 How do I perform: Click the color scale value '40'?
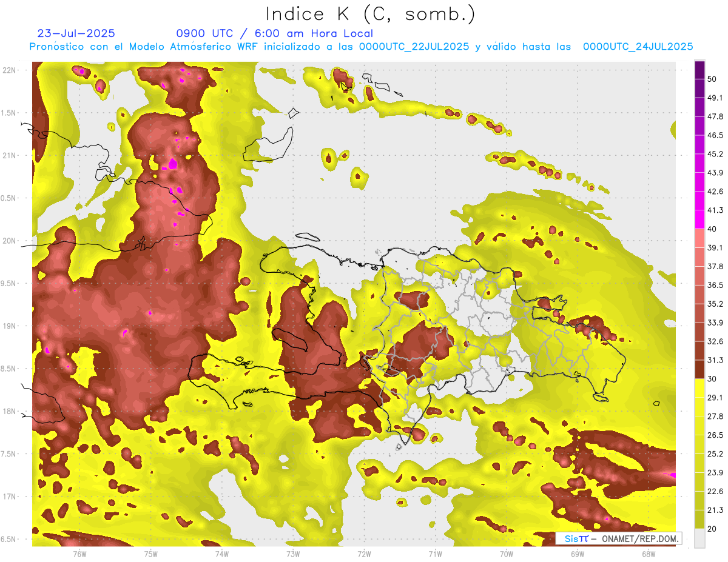point(712,229)
